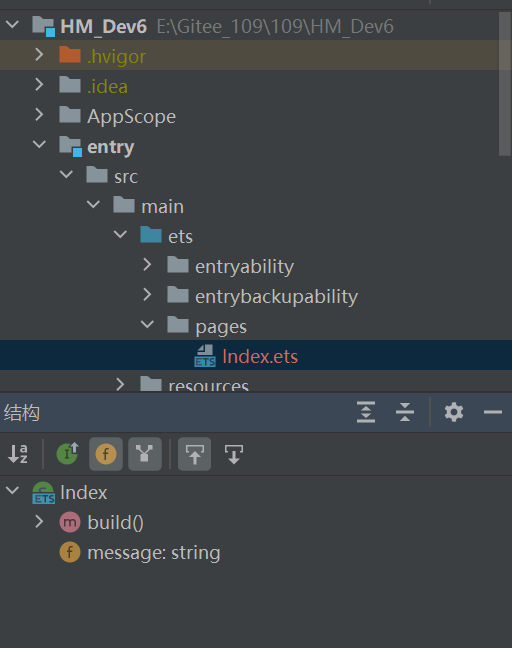Click the build() method icon
This screenshot has width=512, height=648.
pyautogui.click(x=70, y=522)
